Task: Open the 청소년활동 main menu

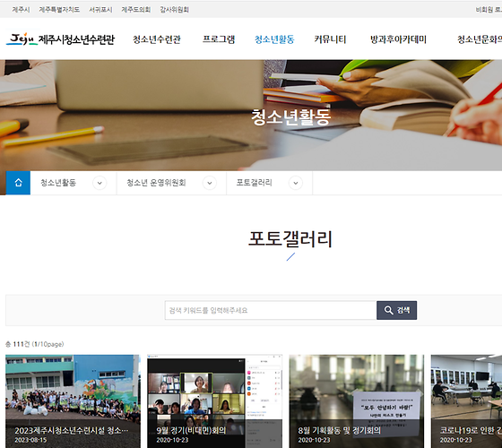Action: pos(274,39)
